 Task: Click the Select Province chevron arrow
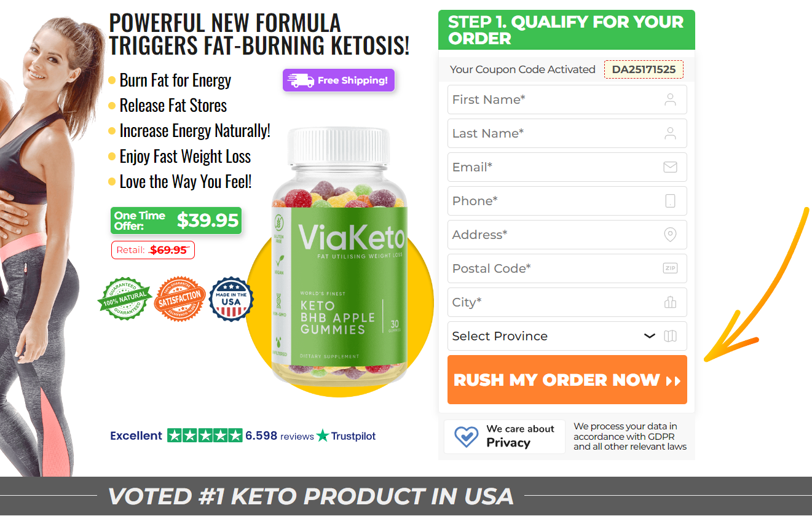(649, 336)
